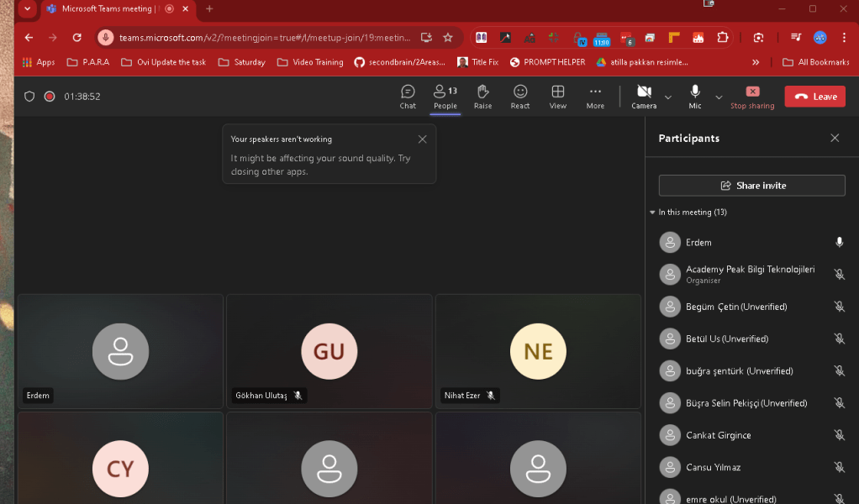
Task: Click Nihat Ezer NE avatar tile
Action: coord(538,351)
